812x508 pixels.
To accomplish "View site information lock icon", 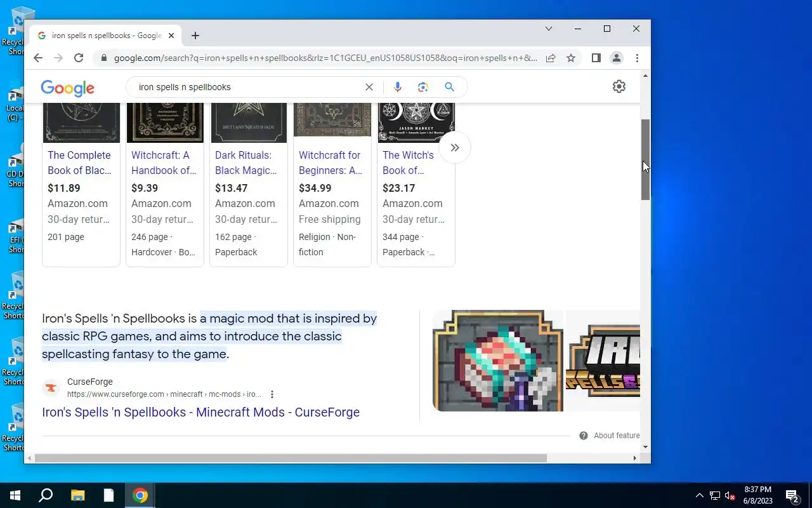I will pos(104,58).
